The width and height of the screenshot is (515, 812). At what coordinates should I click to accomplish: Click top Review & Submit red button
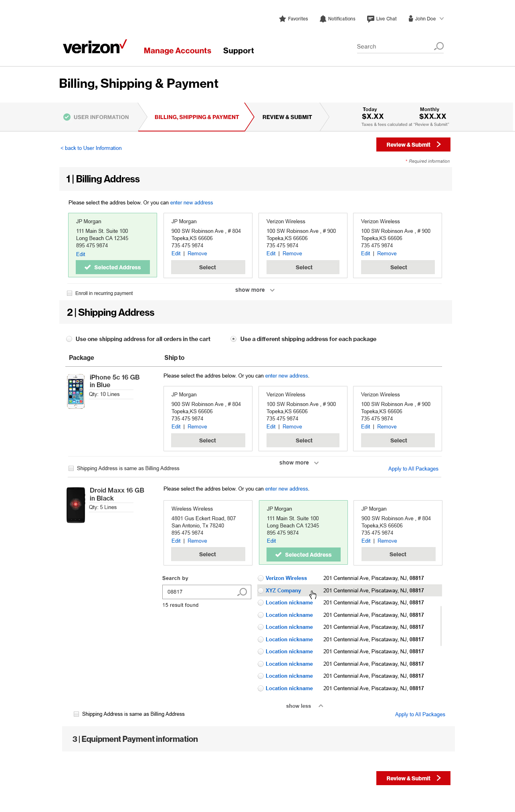click(x=413, y=145)
